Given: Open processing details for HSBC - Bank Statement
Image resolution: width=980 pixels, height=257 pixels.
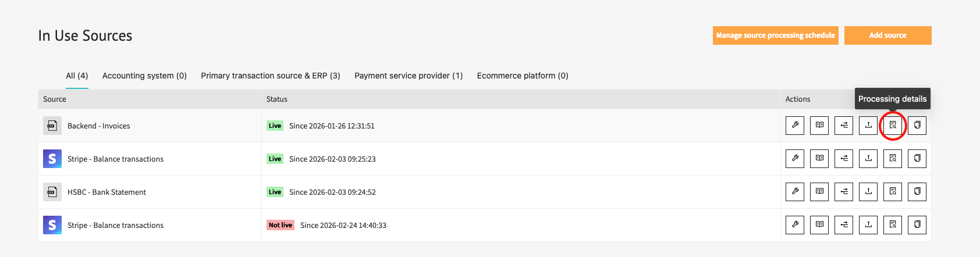Looking at the screenshot, I should click(893, 192).
